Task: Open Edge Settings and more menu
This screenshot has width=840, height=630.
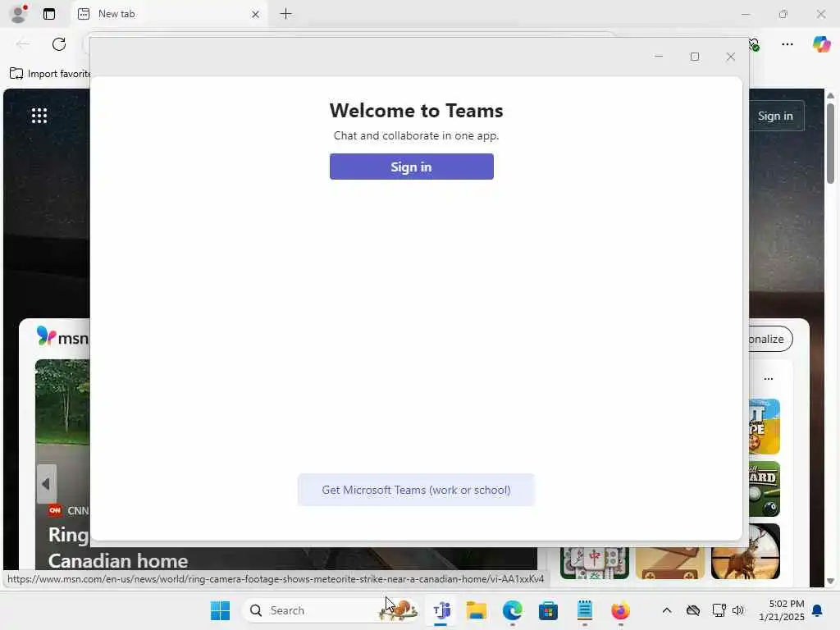Action: (787, 44)
